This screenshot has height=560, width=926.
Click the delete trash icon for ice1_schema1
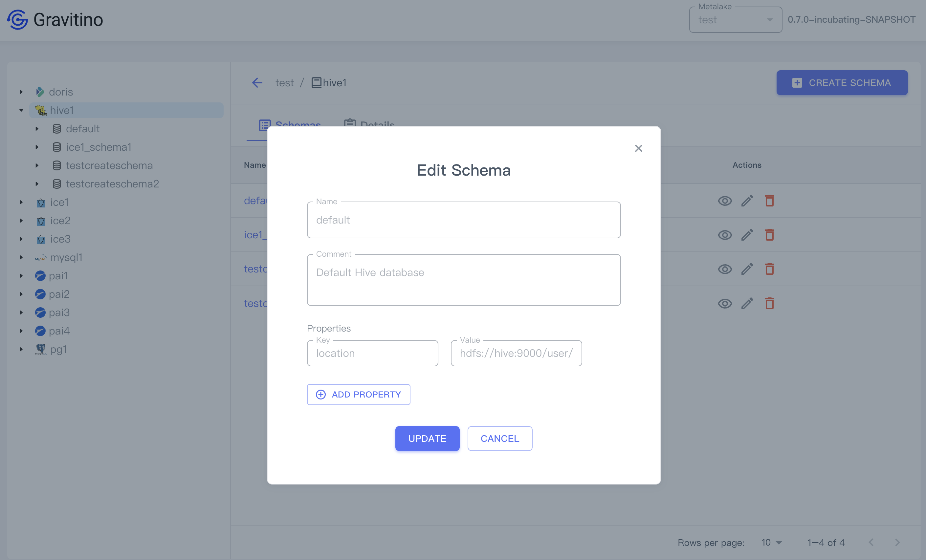click(x=769, y=235)
